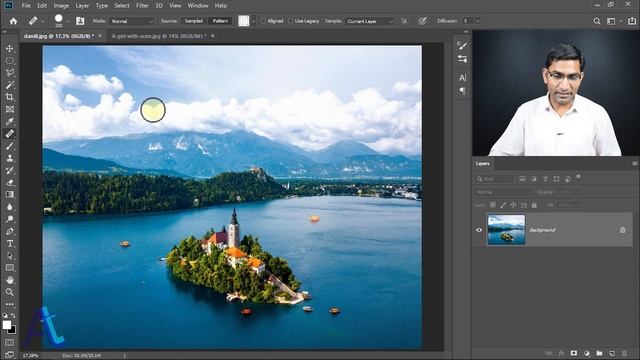This screenshot has height=360, width=640.
Task: Click the Create new group folder icon
Action: click(599, 353)
